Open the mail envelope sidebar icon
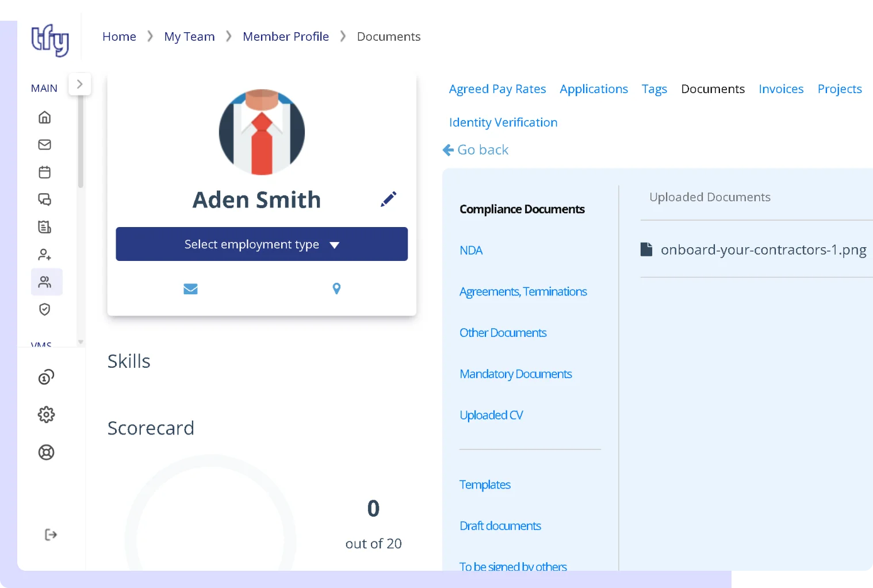The height and width of the screenshot is (588, 873). click(x=44, y=144)
